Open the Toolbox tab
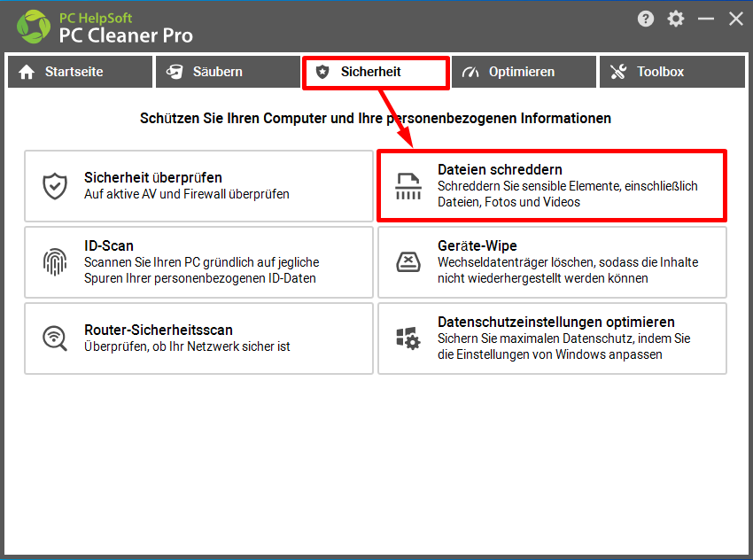753x560 pixels. (672, 72)
